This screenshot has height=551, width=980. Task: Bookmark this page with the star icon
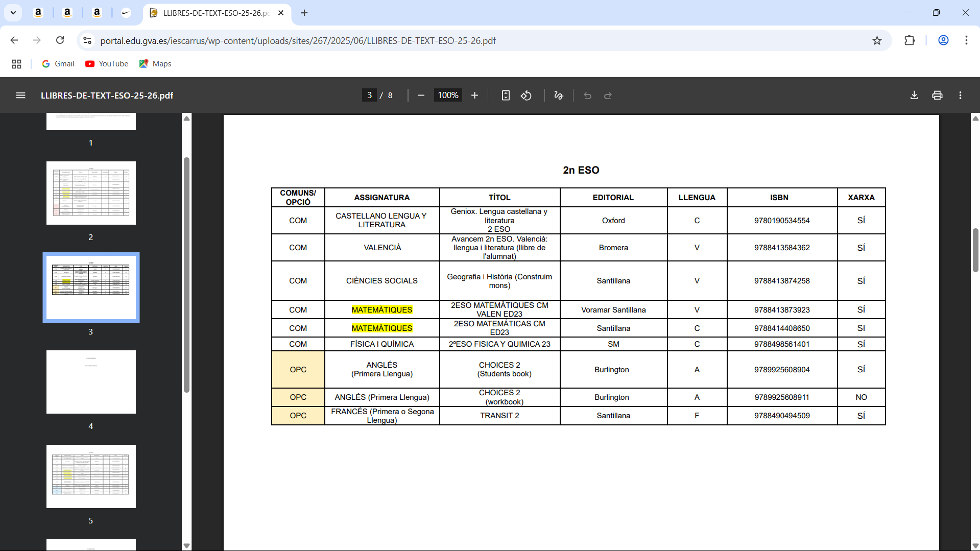click(877, 40)
